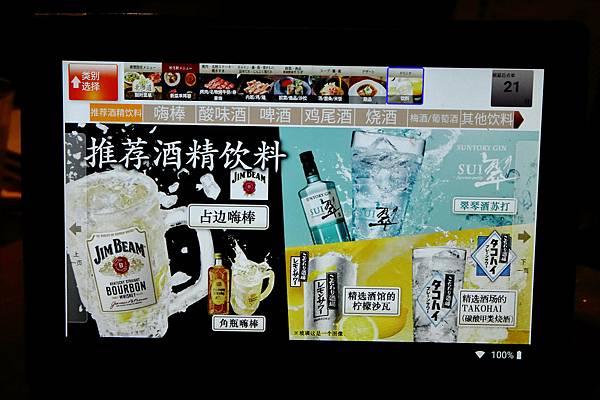Tap the small Jim Beam logo square
The height and width of the screenshot is (400, 600).
click(x=249, y=184)
